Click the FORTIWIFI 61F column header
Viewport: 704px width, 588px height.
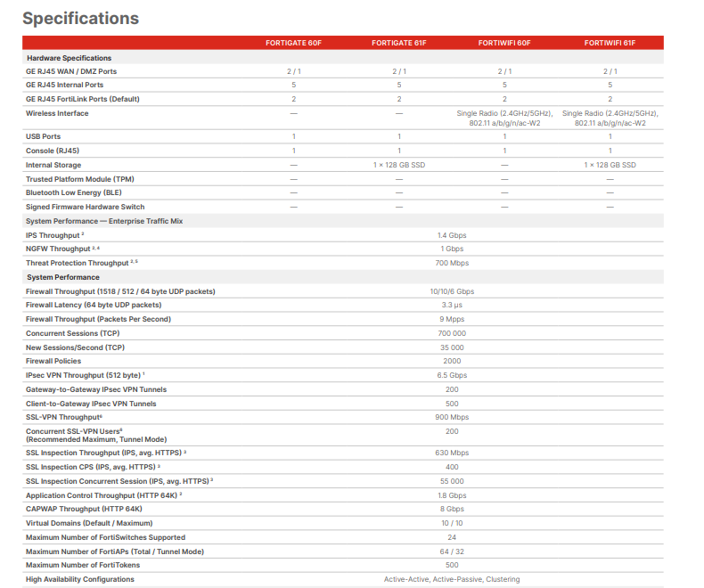(x=610, y=43)
